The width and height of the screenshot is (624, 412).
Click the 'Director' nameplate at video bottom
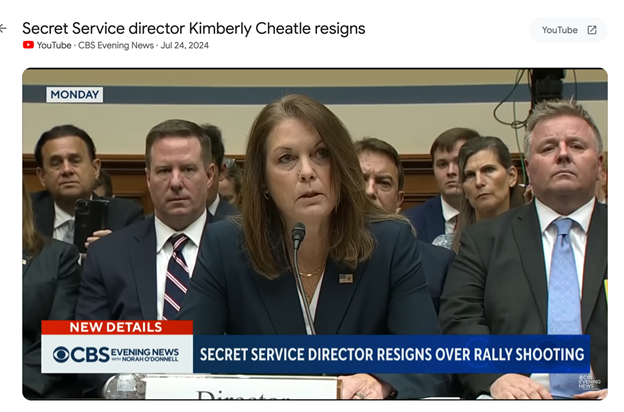[242, 388]
